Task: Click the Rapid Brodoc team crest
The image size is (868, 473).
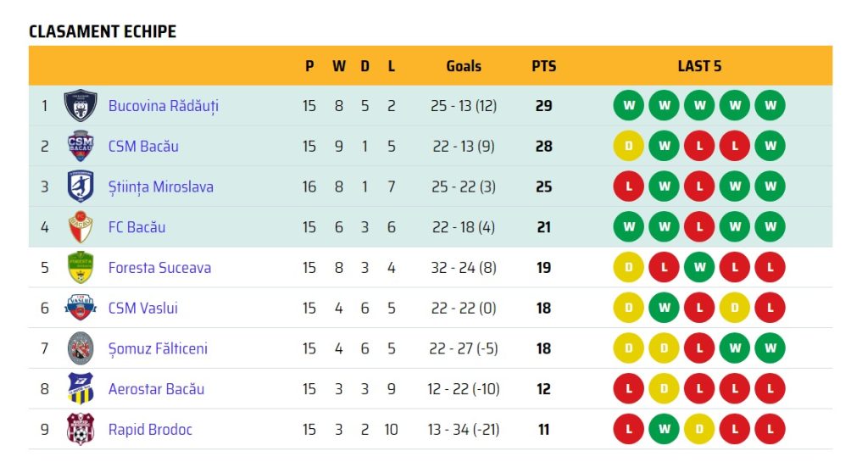Action: coord(81,430)
